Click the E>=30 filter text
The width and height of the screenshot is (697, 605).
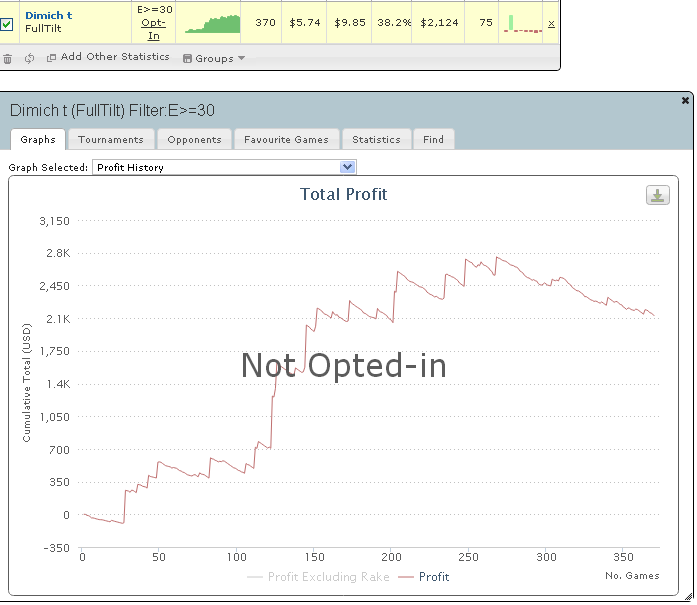[154, 9]
